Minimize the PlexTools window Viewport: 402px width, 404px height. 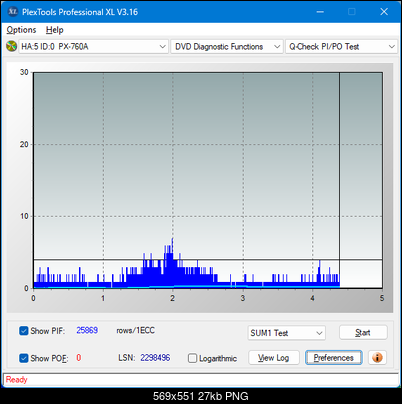[x=320, y=12]
